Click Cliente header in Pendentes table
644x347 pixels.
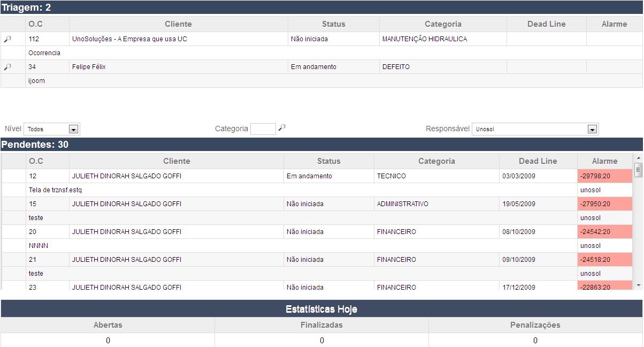point(177,161)
